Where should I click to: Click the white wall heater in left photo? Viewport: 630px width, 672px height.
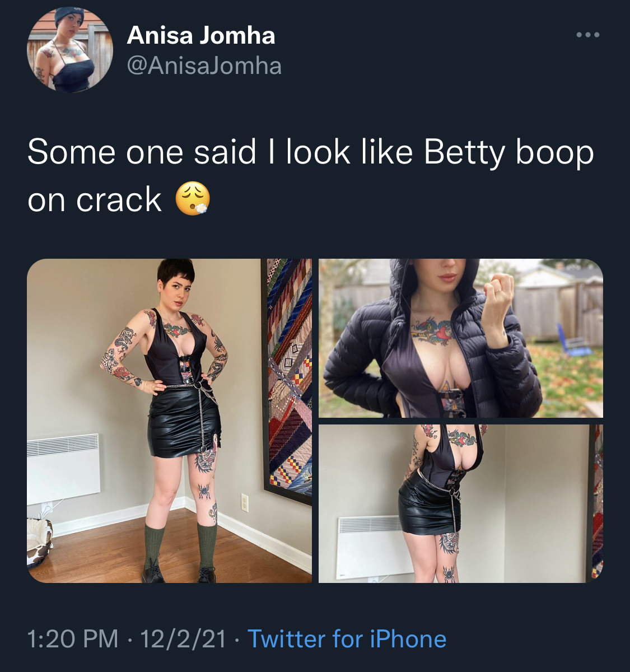63,469
